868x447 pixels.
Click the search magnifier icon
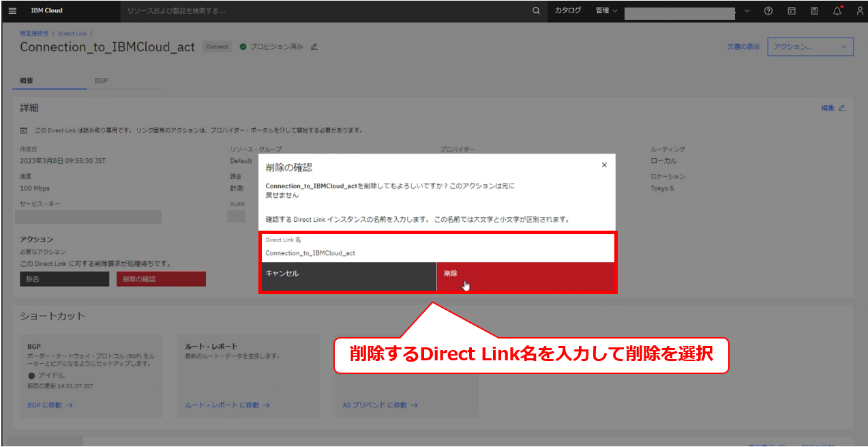pyautogui.click(x=536, y=11)
